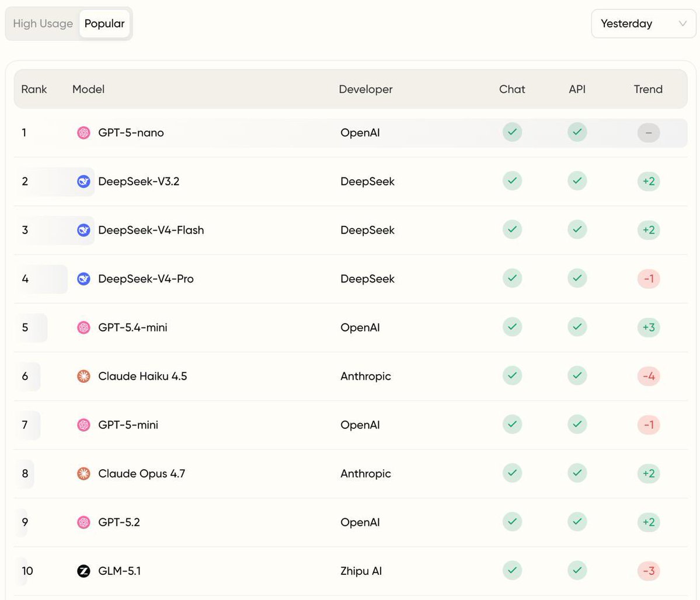Click the Chat checkmark for GPT-5-nano
The width and height of the screenshot is (700, 600).
click(512, 132)
